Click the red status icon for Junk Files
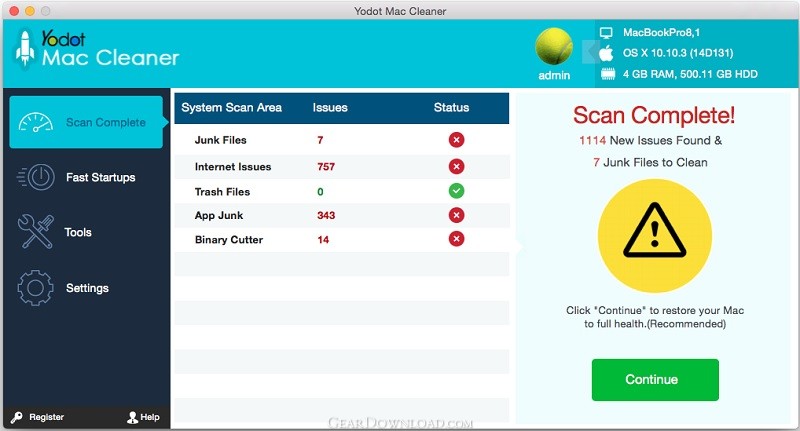The image size is (800, 431). click(x=456, y=141)
